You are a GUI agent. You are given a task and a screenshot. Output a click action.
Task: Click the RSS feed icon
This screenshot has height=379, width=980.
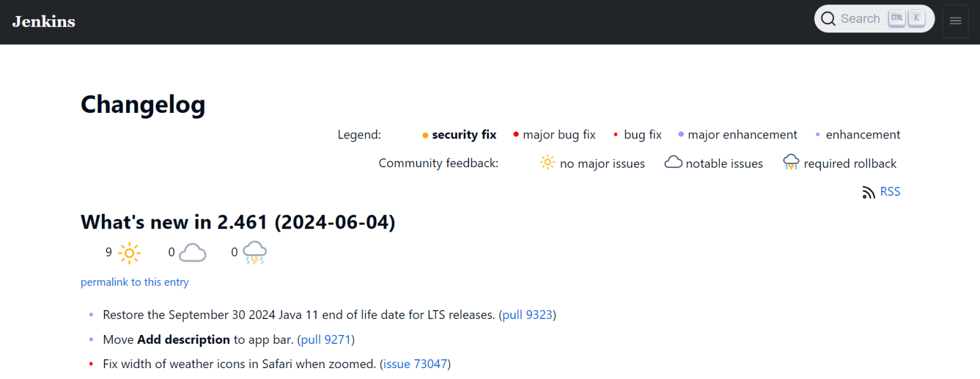point(869,191)
